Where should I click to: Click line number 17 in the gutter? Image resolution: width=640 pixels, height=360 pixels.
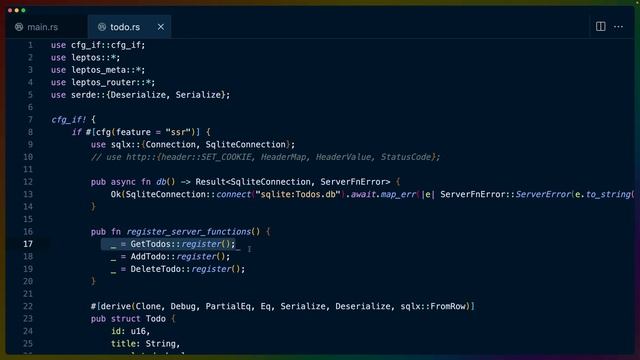(28, 244)
